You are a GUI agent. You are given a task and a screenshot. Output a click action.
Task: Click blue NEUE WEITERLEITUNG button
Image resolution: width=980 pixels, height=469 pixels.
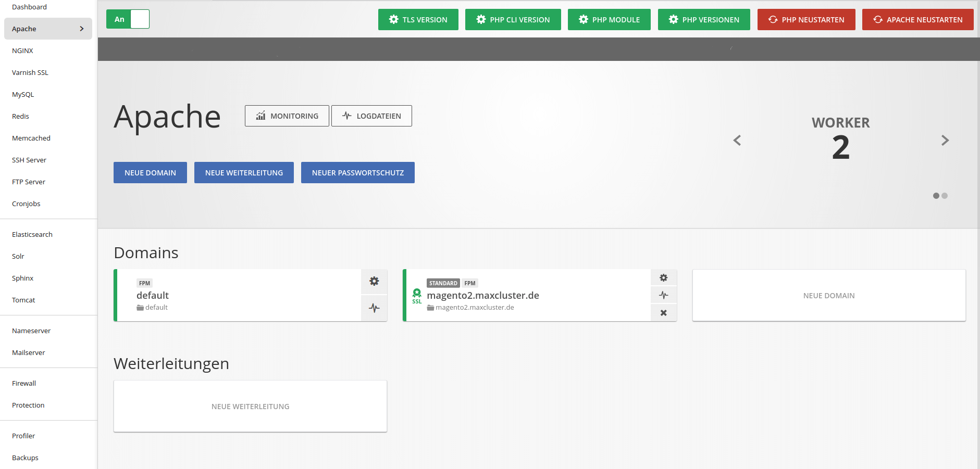pos(244,173)
